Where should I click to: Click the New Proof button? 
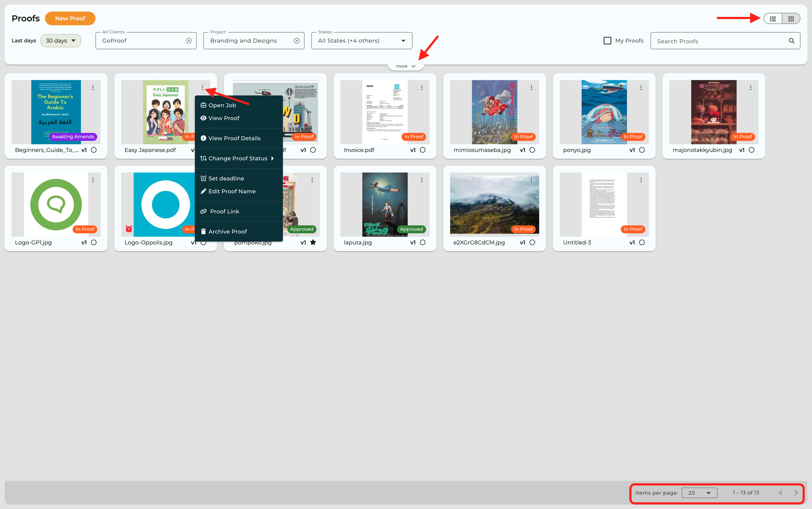coord(70,19)
